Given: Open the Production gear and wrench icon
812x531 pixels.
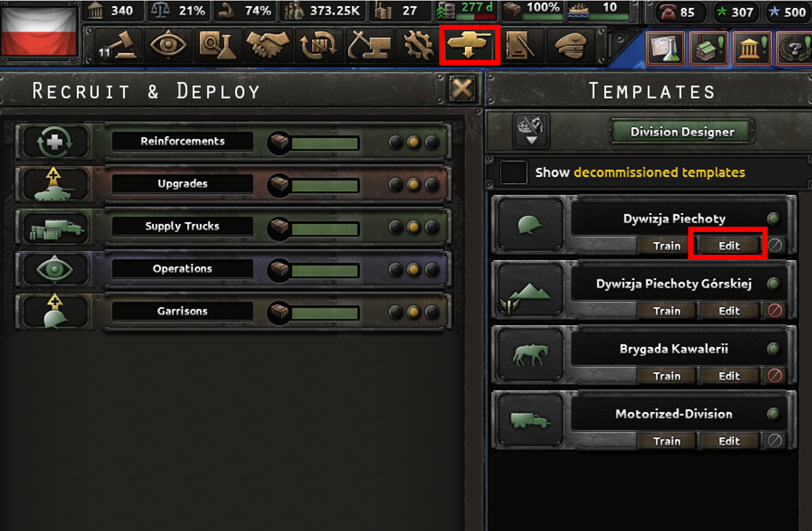Looking at the screenshot, I should pyautogui.click(x=418, y=45).
